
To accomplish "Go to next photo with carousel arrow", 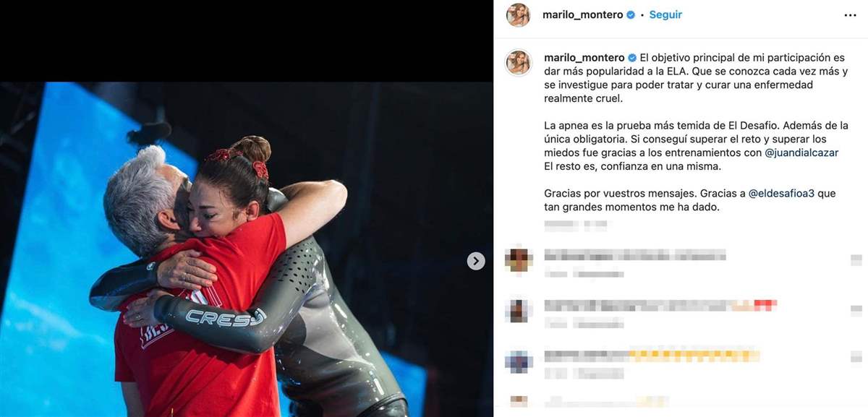I will click(476, 261).
